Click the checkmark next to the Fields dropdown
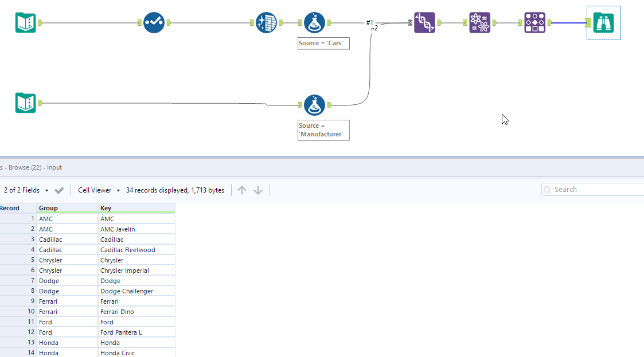 (59, 190)
